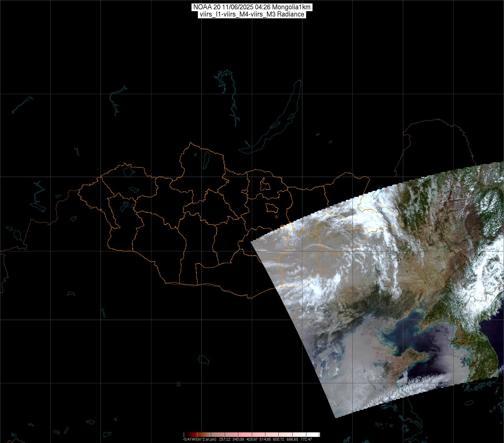Click the "343.09" colorbar value
This screenshot has width=504, height=443.
(238, 439)
